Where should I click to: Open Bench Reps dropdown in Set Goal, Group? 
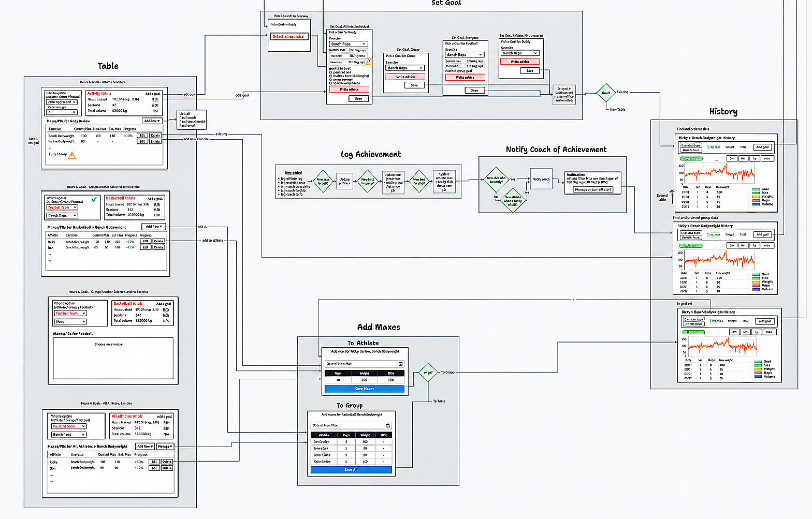[x=405, y=68]
